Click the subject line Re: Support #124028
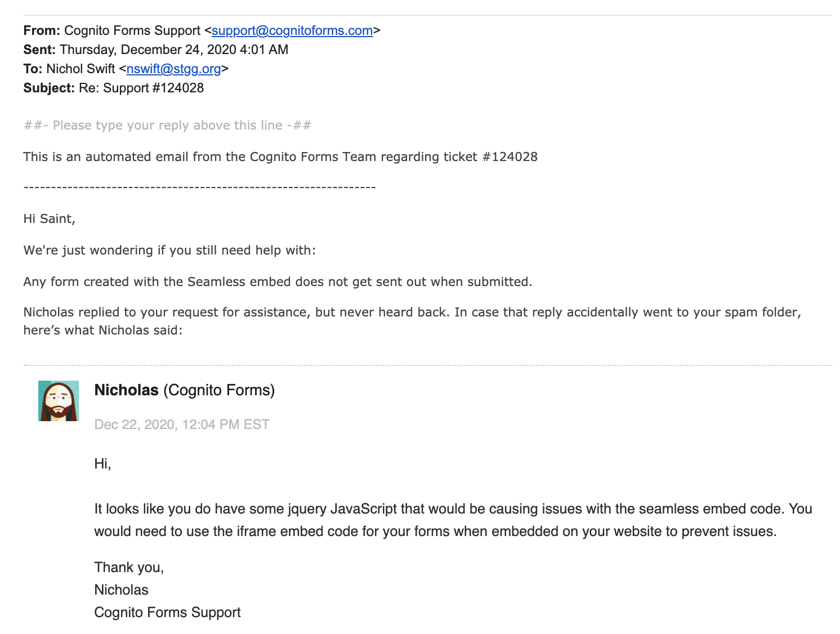The height and width of the screenshot is (634, 840). (141, 88)
